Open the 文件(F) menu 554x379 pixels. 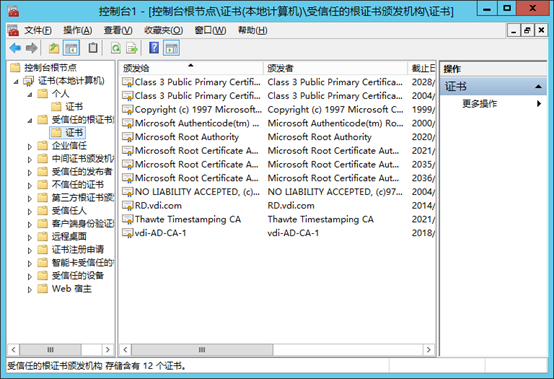tap(38, 31)
